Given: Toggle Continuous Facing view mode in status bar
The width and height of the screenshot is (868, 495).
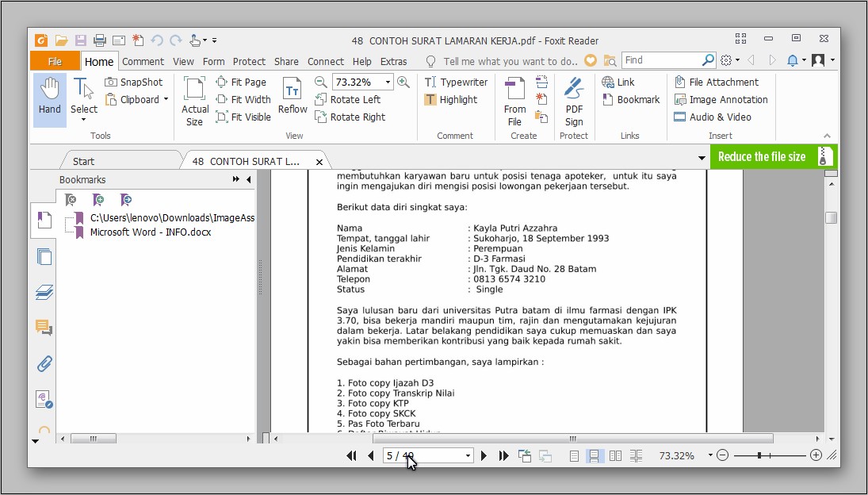Looking at the screenshot, I should (x=636, y=455).
